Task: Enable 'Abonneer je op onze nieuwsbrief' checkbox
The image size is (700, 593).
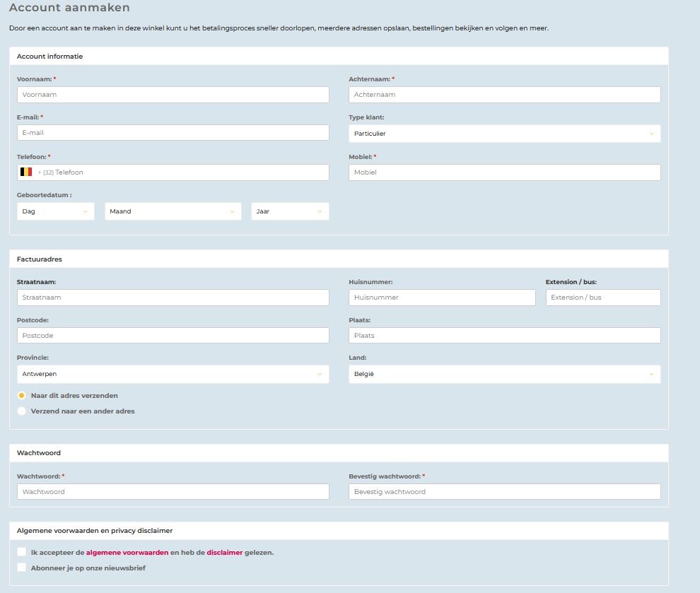Action: pos(22,568)
